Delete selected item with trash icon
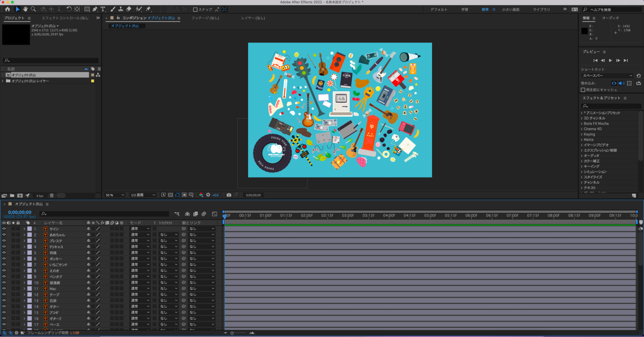Screen dimensions: 644x337 pos(52,195)
